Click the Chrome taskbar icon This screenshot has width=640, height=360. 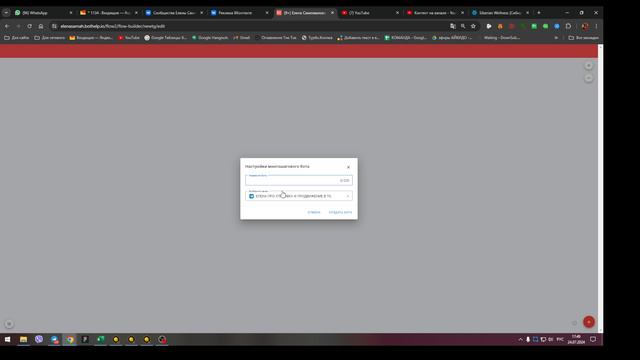pyautogui.click(x=70, y=339)
